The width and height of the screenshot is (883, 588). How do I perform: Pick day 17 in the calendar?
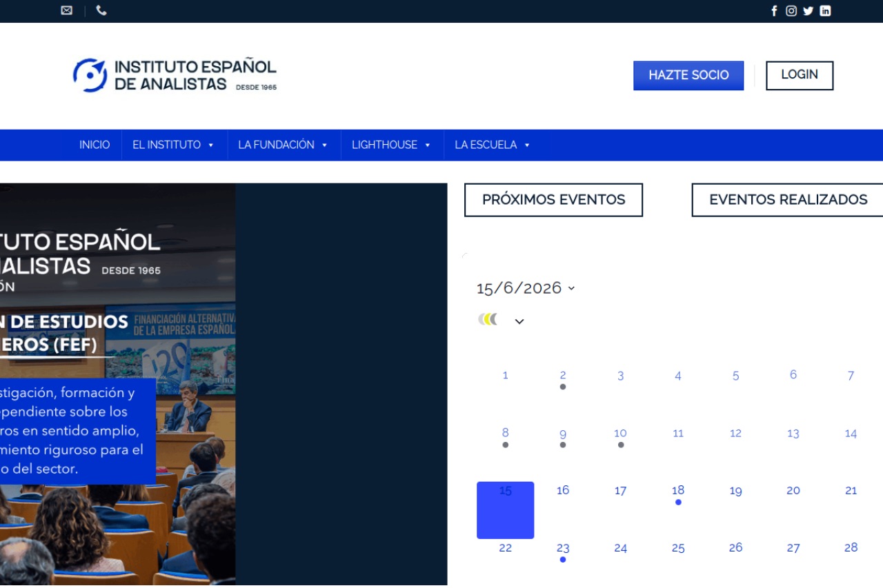click(621, 491)
